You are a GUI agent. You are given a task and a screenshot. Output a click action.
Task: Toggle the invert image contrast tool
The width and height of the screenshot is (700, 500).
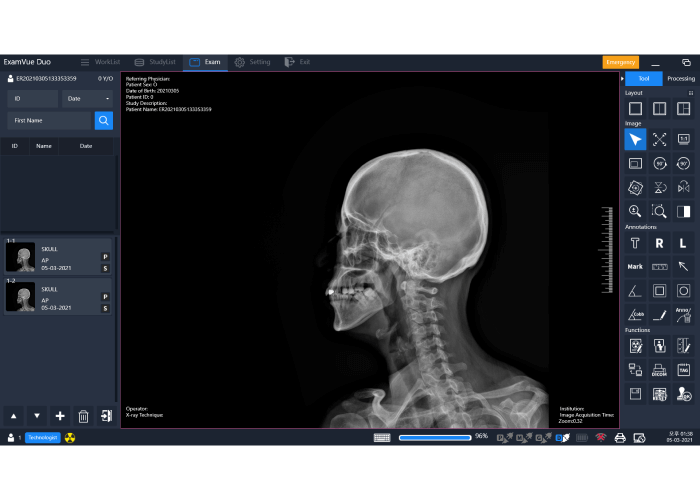coord(684,211)
